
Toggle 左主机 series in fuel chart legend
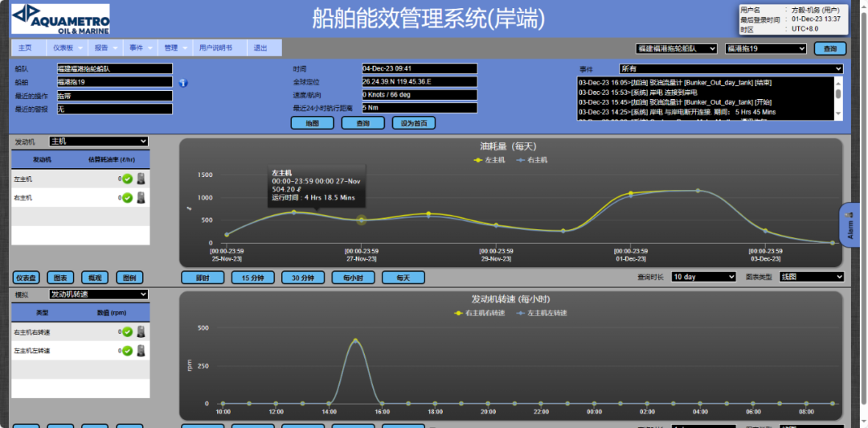coord(488,159)
